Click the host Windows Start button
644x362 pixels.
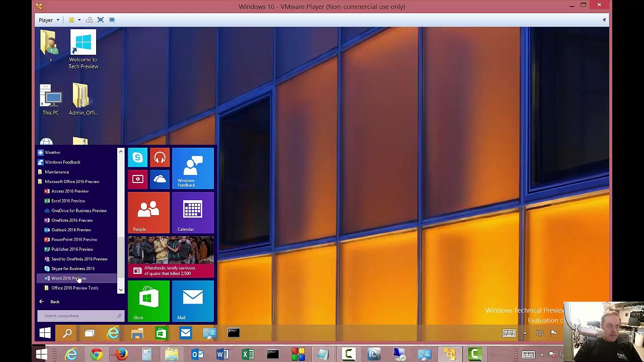[41, 354]
